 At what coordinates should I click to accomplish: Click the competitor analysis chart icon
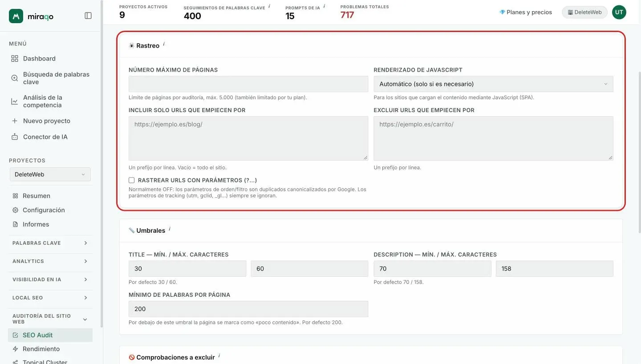(15, 101)
